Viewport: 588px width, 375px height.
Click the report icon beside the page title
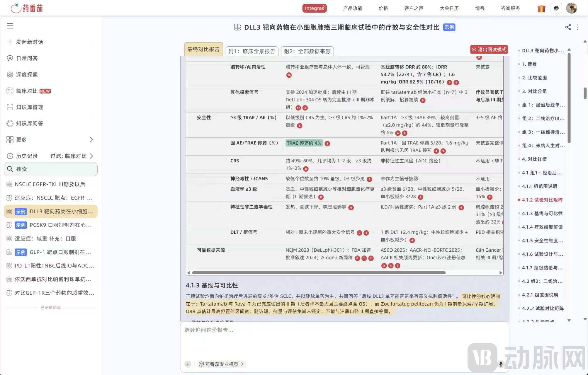pyautogui.click(x=237, y=27)
